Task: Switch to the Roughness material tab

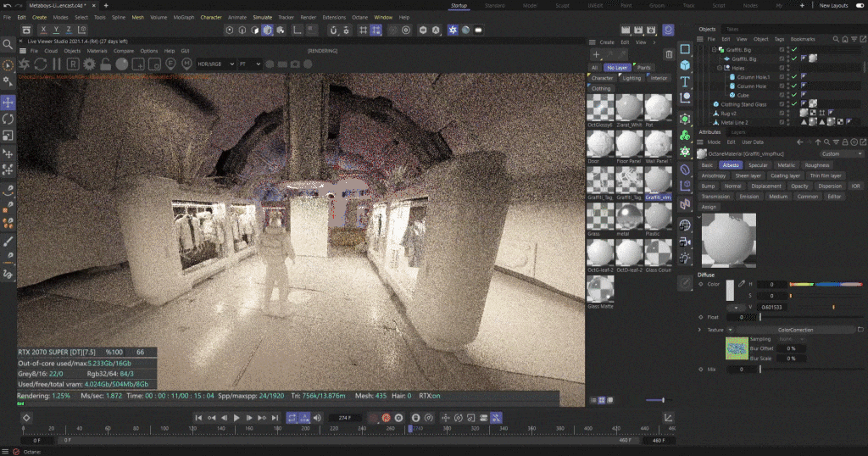Action: (x=817, y=164)
